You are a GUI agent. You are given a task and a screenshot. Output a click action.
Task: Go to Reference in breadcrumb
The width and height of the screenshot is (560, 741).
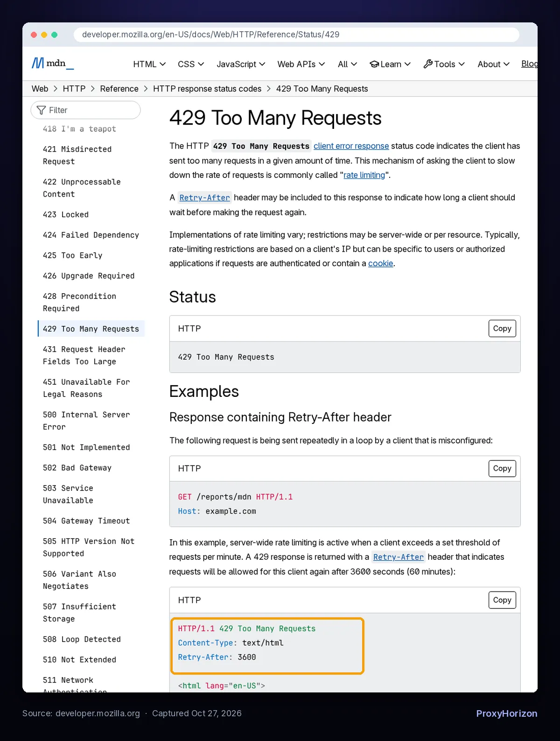tap(119, 89)
